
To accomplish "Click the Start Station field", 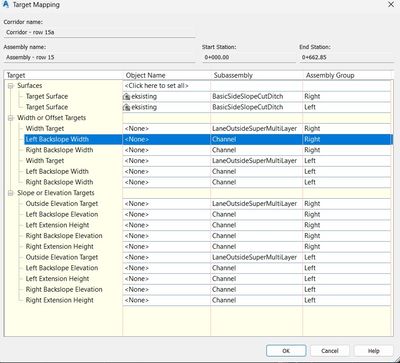I will tap(249, 57).
